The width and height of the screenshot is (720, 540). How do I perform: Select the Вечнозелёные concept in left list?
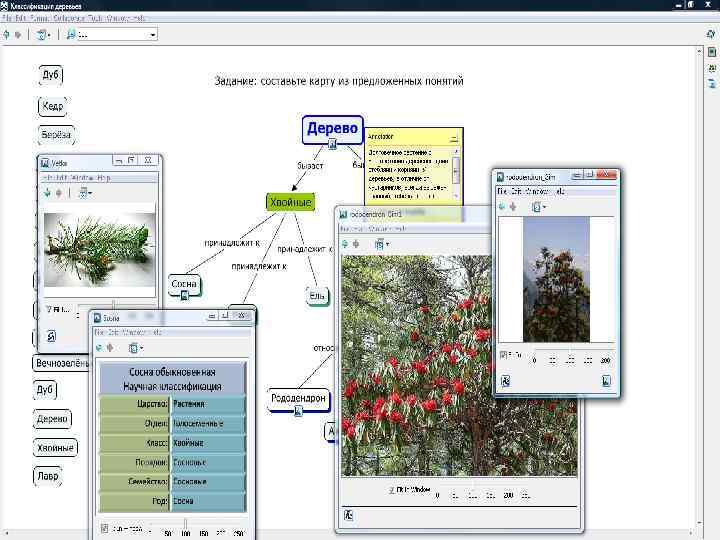click(x=62, y=363)
